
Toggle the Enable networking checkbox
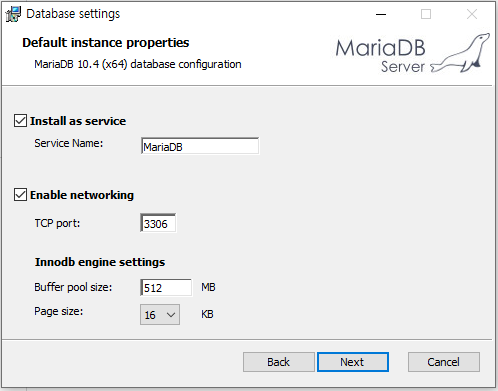coord(20,195)
